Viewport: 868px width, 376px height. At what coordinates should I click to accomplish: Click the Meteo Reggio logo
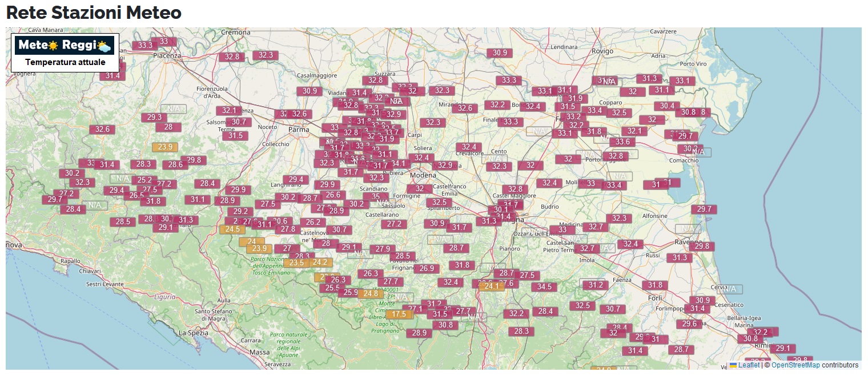[65, 46]
